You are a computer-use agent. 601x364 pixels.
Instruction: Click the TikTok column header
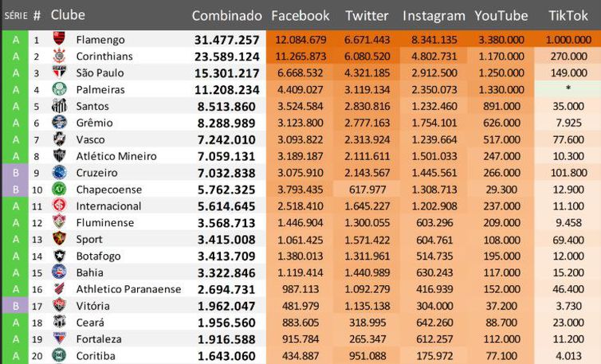568,16
